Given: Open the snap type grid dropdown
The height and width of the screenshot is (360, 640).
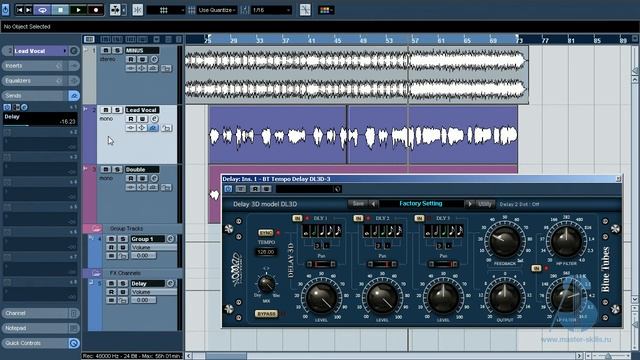Looking at the screenshot, I should (166, 10).
